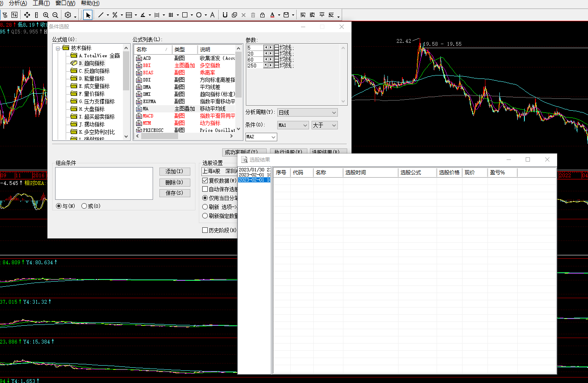This screenshot has width=588, height=383.
Task: Select the 或(O) radio button
Action: point(84,206)
